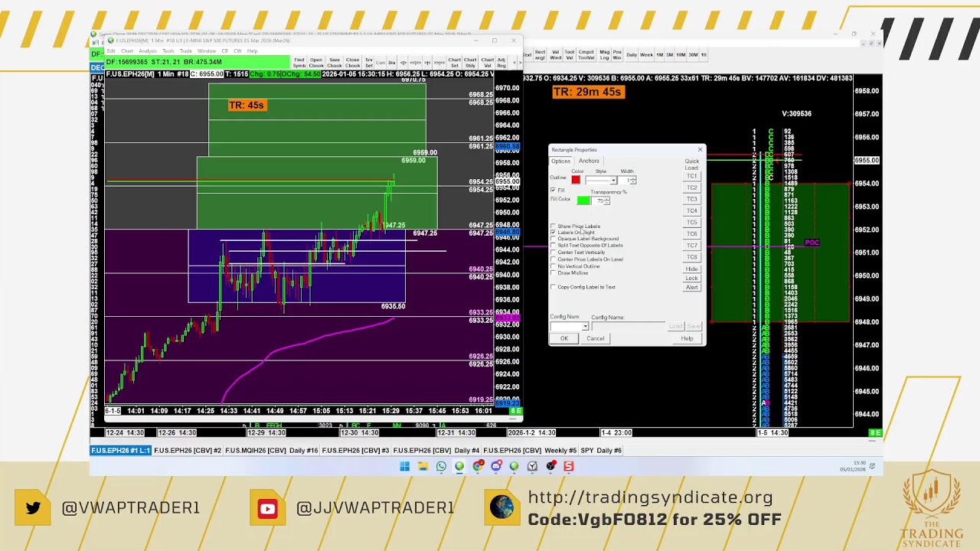Select the 10M timeframe button
980x551 pixels.
click(681, 54)
